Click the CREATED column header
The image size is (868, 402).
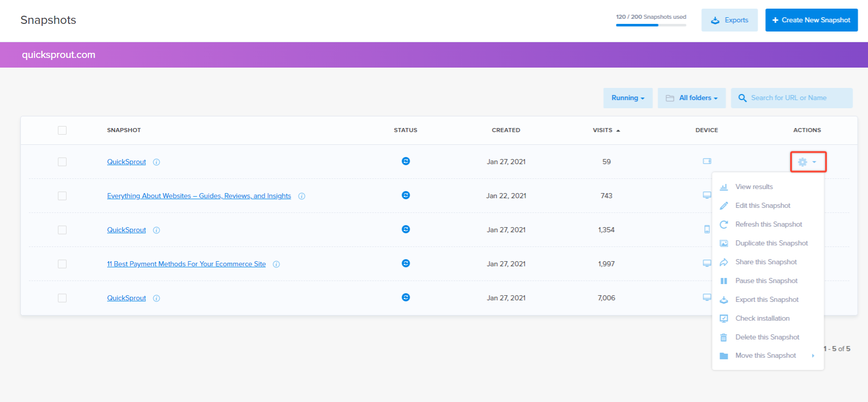506,131
